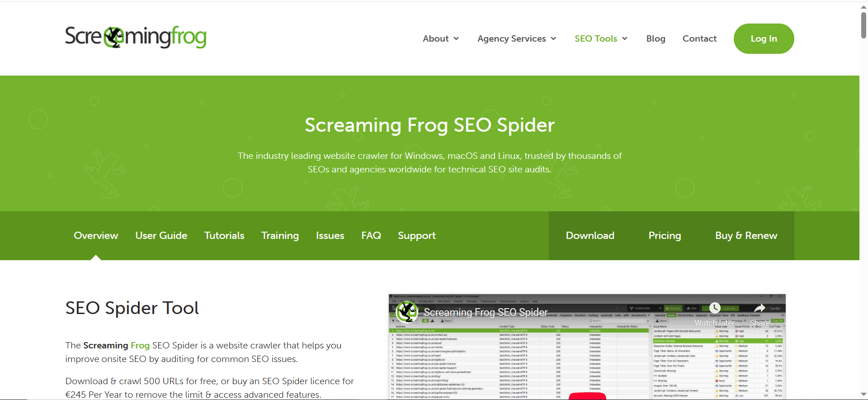Open the video title Screaming Frog SEO Spider
Image resolution: width=868 pixels, height=400 pixels.
pos(486,312)
